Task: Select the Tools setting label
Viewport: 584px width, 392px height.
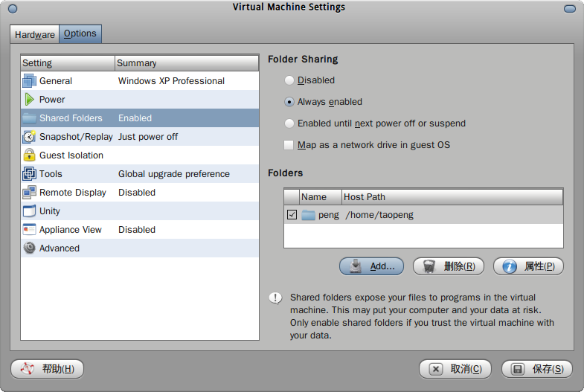Action: coord(51,174)
